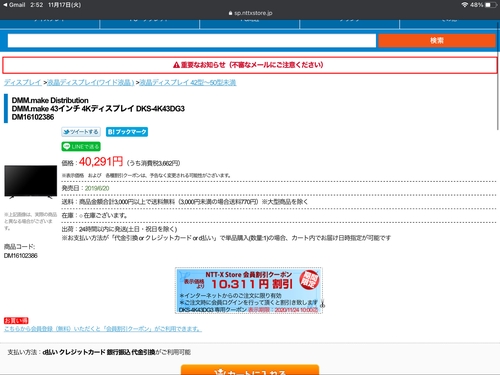
Task: Open the 10,311円 割引 member coupon banner
Action: pyautogui.click(x=249, y=290)
